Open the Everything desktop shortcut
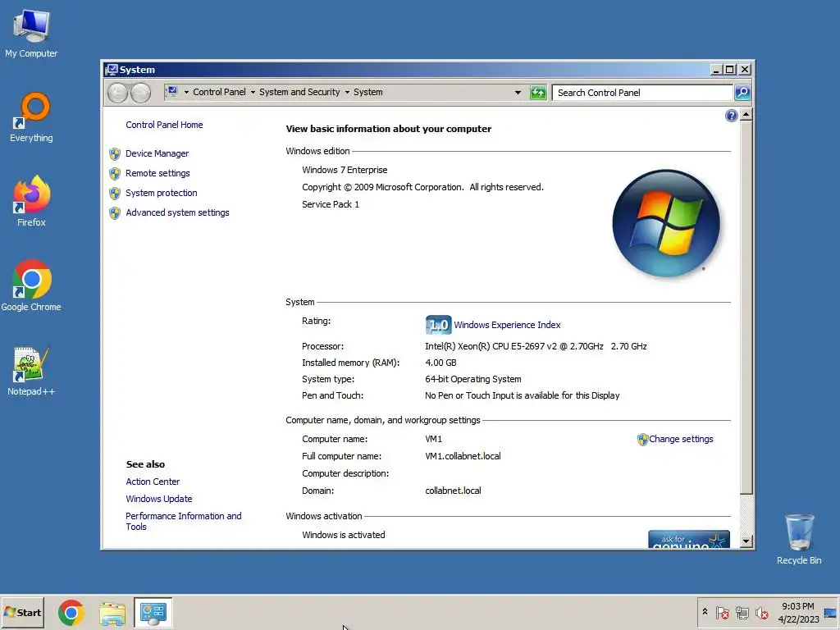 coord(31,117)
